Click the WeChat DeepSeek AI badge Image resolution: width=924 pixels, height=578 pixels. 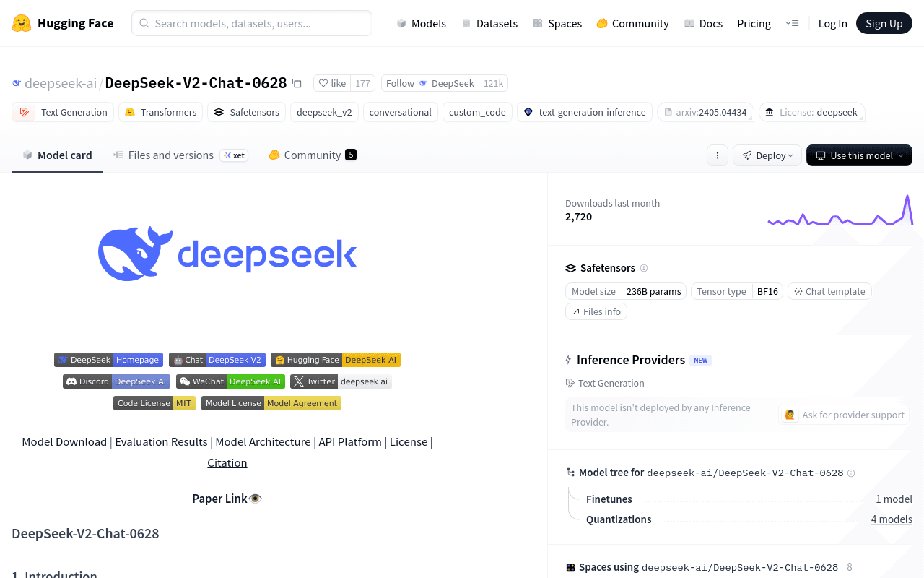pyautogui.click(x=230, y=381)
